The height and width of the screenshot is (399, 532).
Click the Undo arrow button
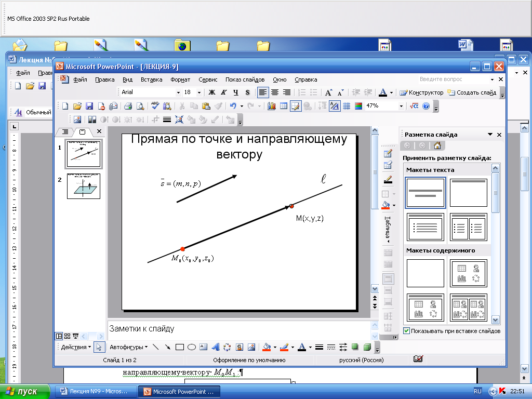(x=233, y=106)
